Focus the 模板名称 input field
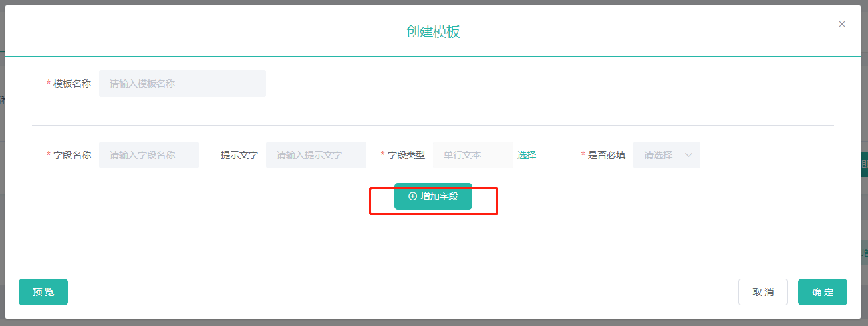 pyautogui.click(x=182, y=84)
